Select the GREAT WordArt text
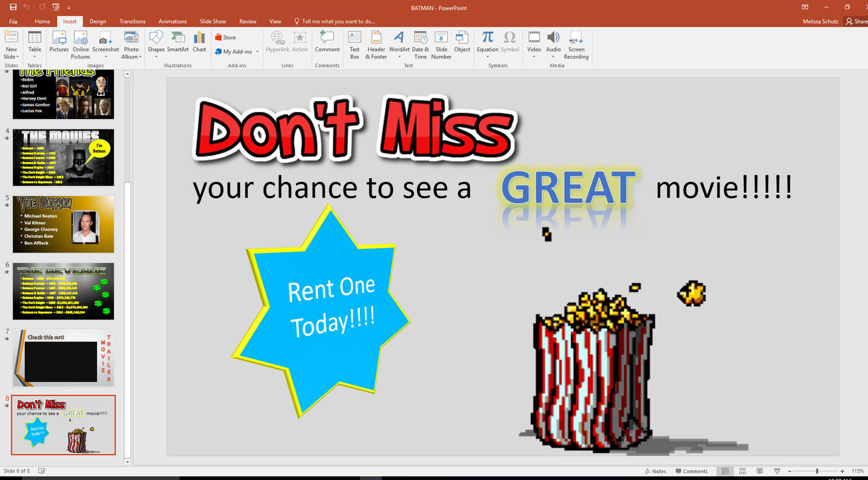Screen dimensions: 868x480 (x=568, y=188)
